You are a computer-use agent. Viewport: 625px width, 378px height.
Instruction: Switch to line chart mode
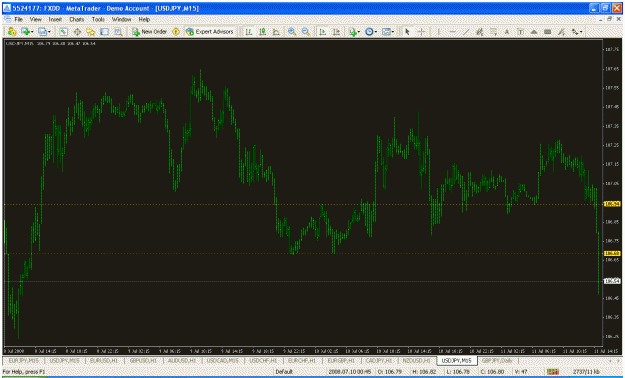[x=276, y=32]
